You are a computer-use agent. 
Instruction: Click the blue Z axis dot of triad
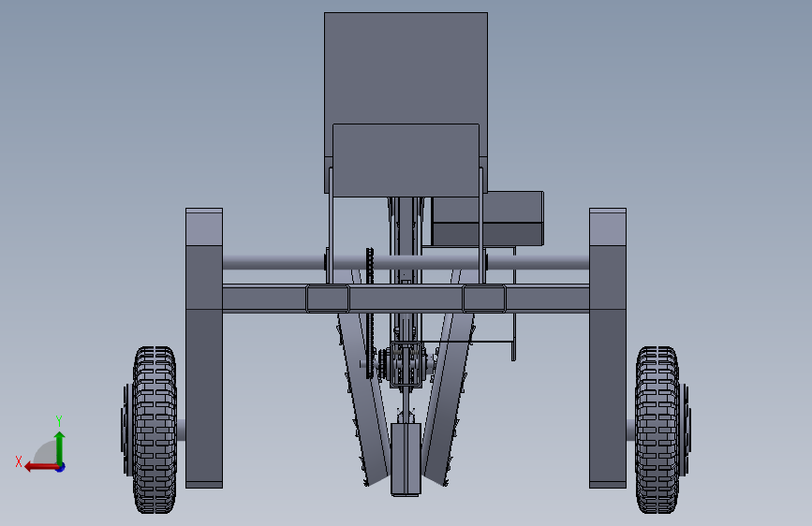point(61,468)
